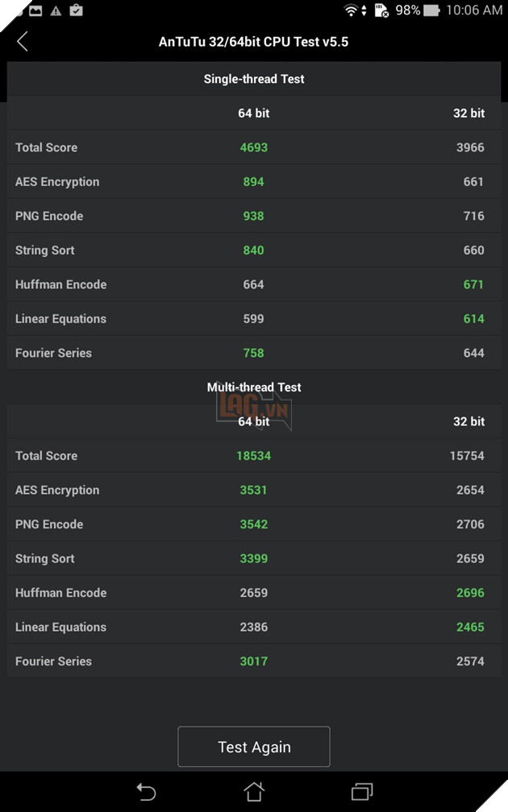Click the multi-thread 64 bit Total Score 18534
The image size is (508, 812).
(253, 456)
